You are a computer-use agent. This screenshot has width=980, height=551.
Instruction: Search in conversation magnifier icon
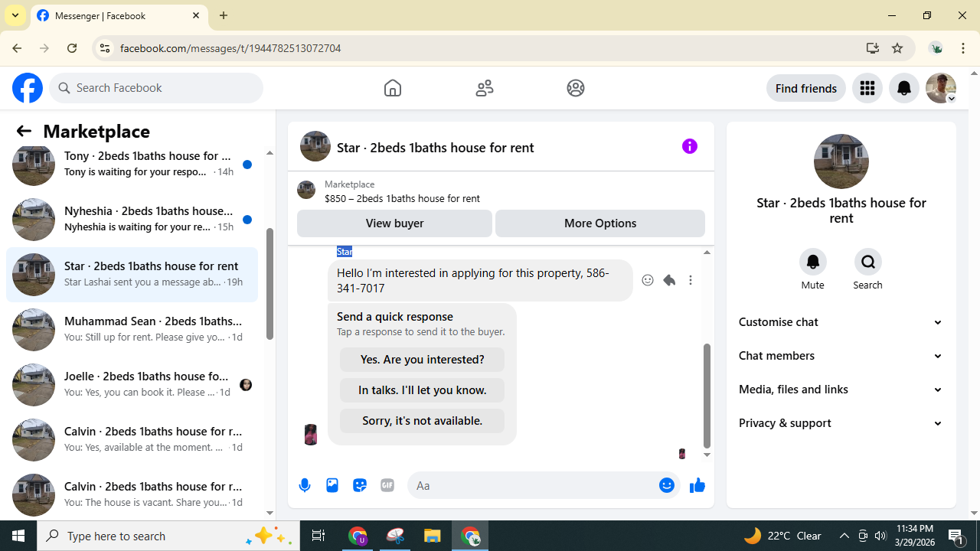868,262
